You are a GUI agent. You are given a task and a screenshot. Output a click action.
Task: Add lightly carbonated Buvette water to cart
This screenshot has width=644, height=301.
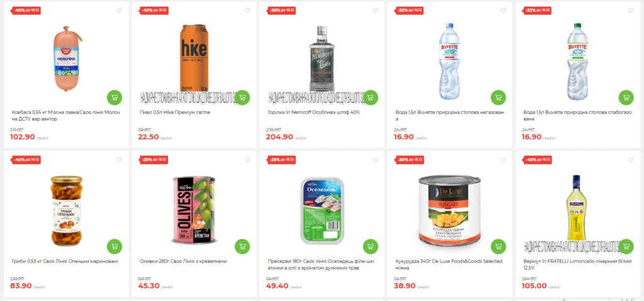click(626, 97)
